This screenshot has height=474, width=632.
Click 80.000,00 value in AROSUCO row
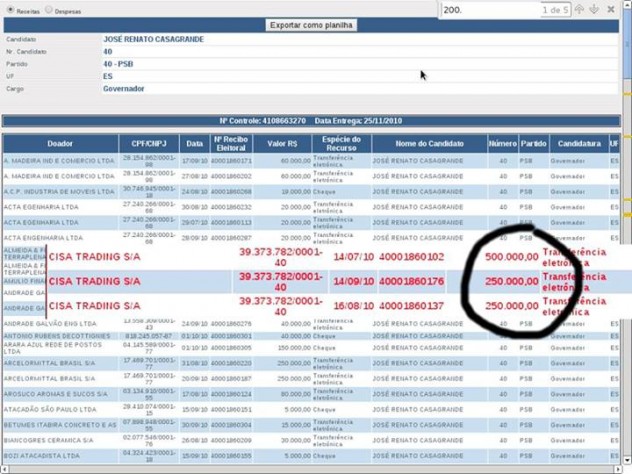(296, 394)
